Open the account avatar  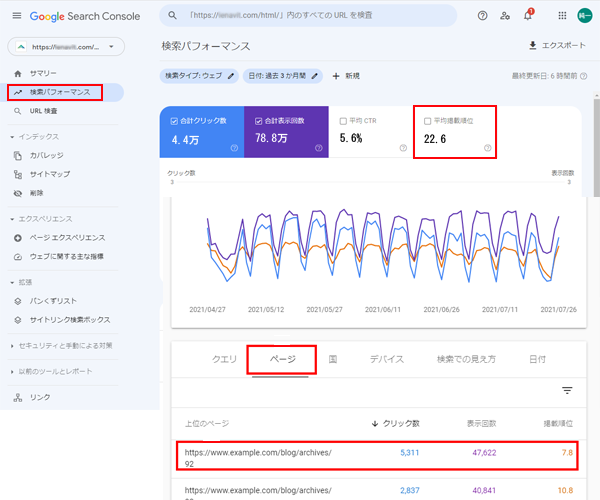point(584,16)
